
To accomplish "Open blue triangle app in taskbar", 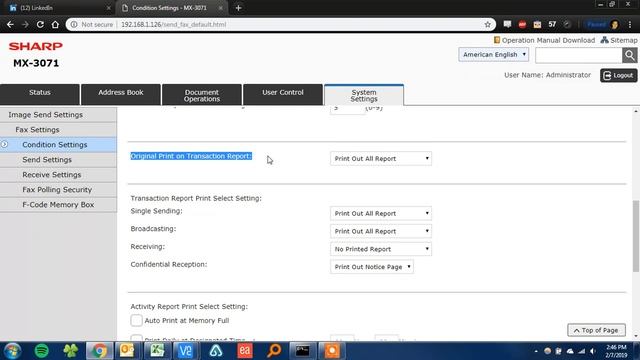I will [215, 351].
